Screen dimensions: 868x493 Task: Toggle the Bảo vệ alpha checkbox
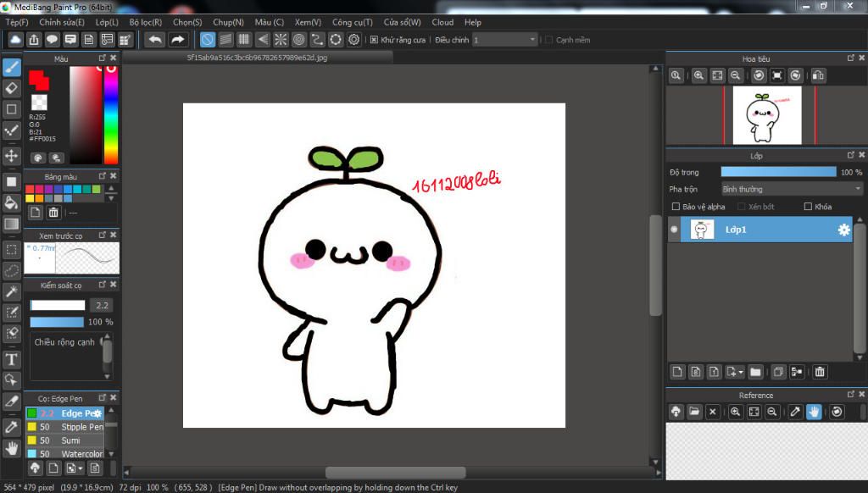pyautogui.click(x=676, y=207)
